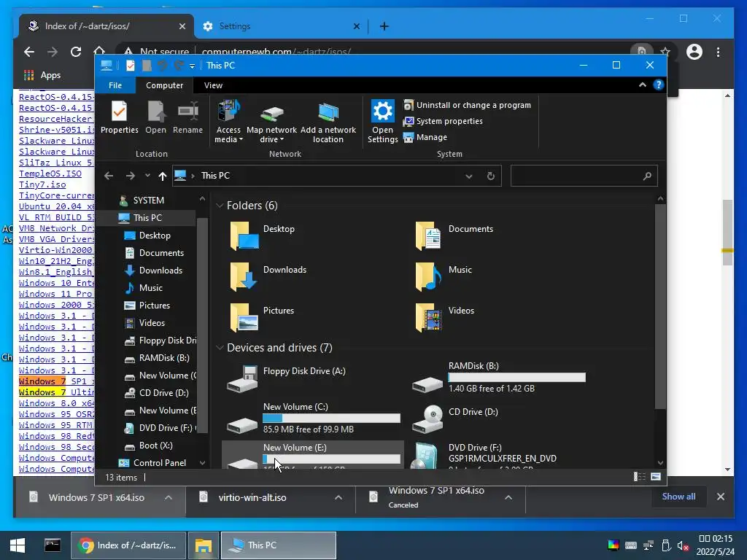The height and width of the screenshot is (560, 747).
Task: Open the Chrome three-dot menu
Action: [718, 52]
